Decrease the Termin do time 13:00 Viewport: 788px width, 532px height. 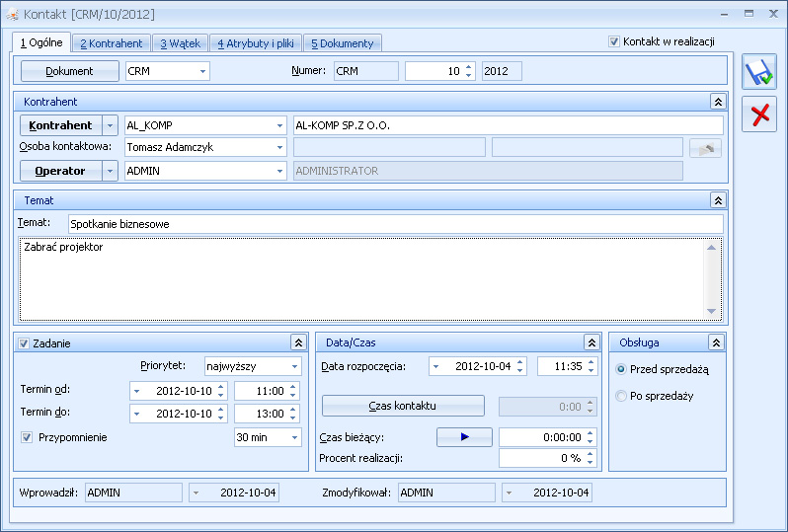point(292,418)
